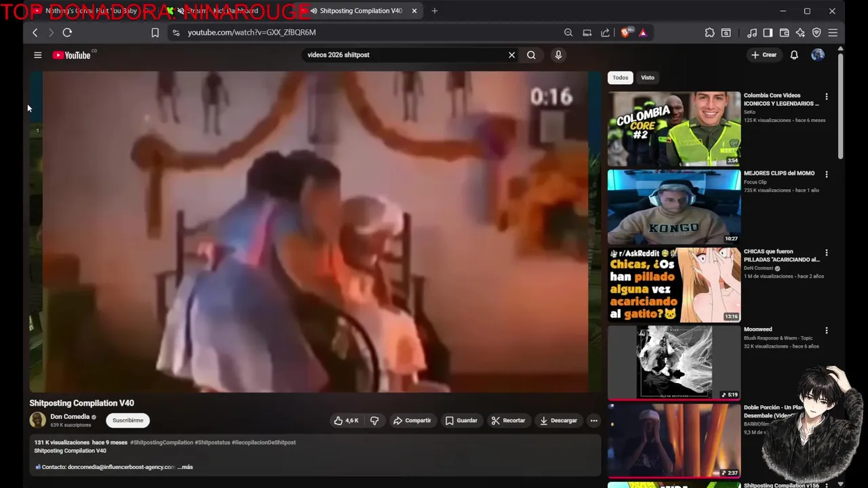Open the Brave Shields lion icon
This screenshot has width=868, height=488.
626,33
